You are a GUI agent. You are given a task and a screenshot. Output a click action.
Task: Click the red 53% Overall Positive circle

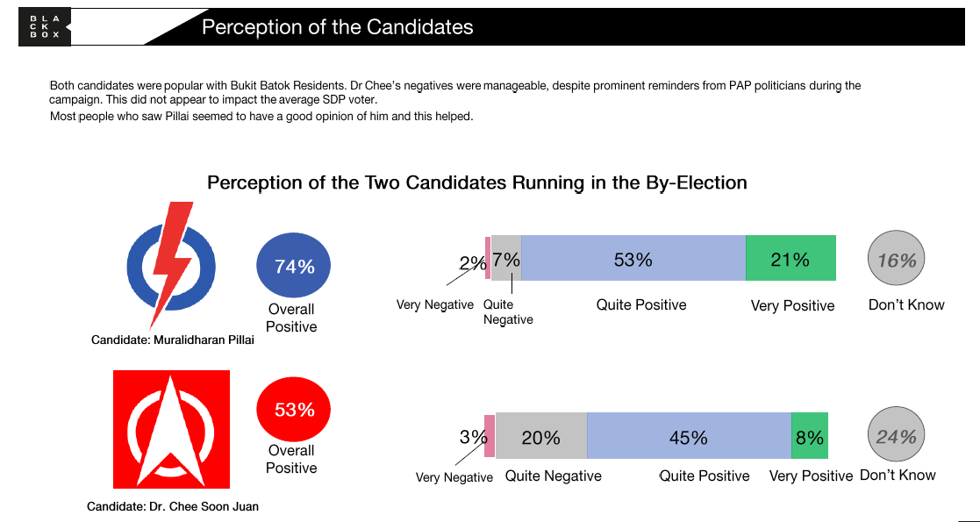(x=295, y=410)
